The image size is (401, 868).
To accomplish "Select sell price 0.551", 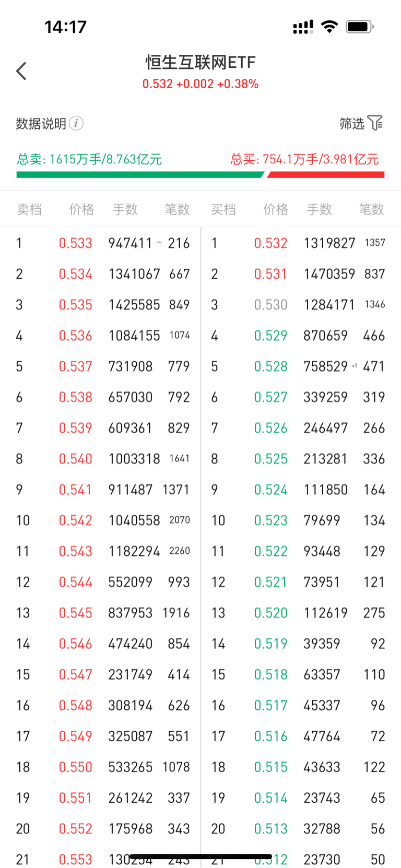I will click(76, 798).
